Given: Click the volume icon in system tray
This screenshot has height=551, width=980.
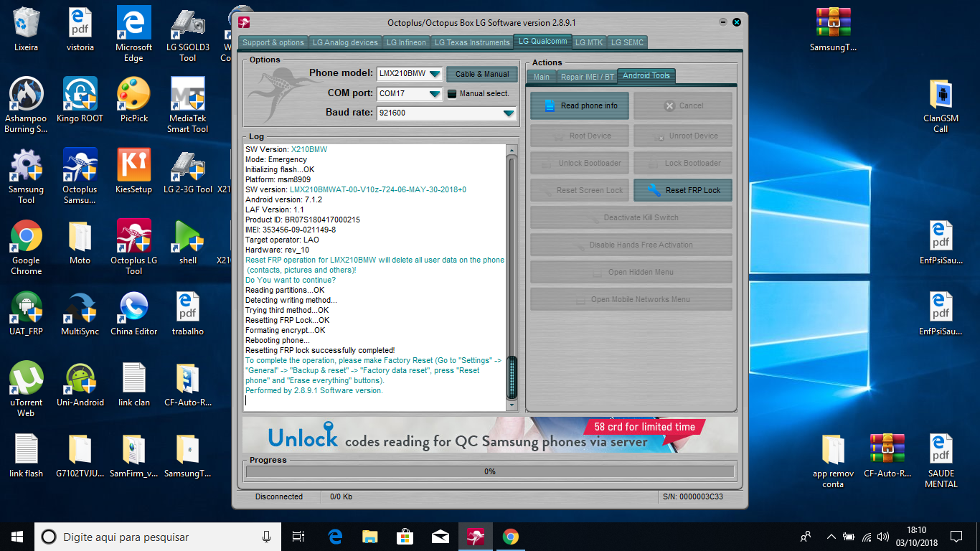Looking at the screenshot, I should (883, 537).
